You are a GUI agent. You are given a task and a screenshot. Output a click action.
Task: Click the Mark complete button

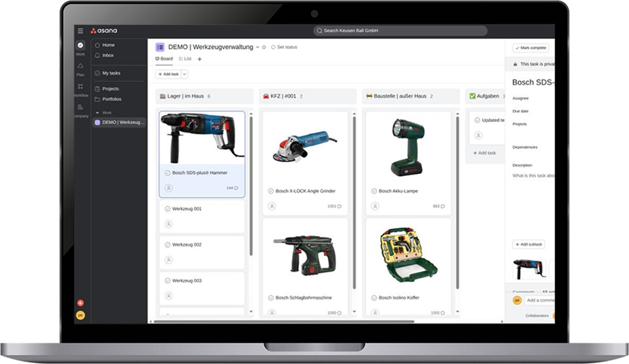530,48
